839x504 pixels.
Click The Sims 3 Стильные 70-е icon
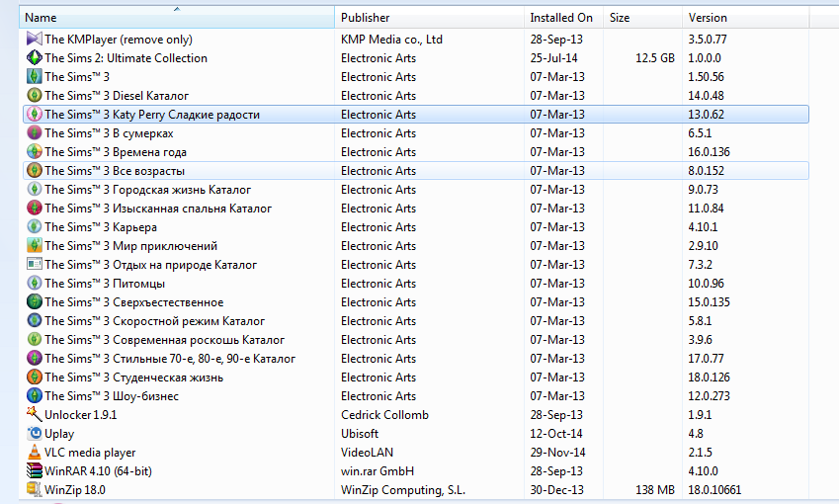pyautogui.click(x=35, y=358)
